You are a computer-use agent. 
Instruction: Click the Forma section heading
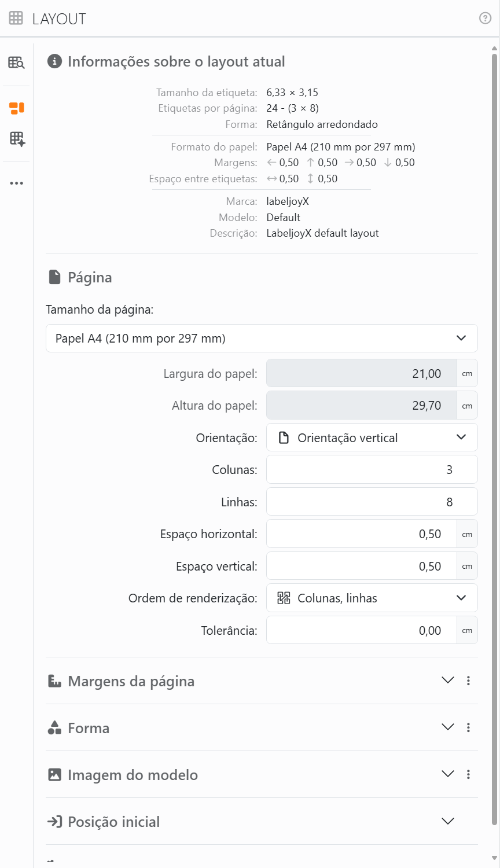89,728
